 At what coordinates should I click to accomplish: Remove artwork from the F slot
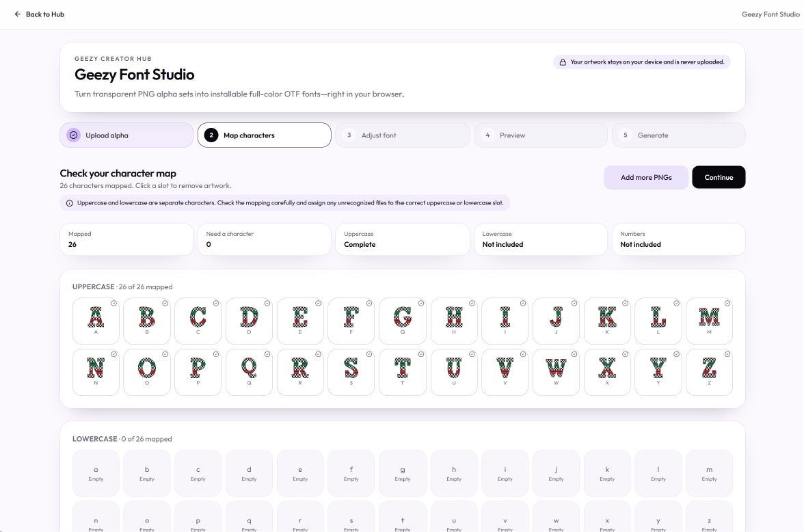(x=351, y=321)
